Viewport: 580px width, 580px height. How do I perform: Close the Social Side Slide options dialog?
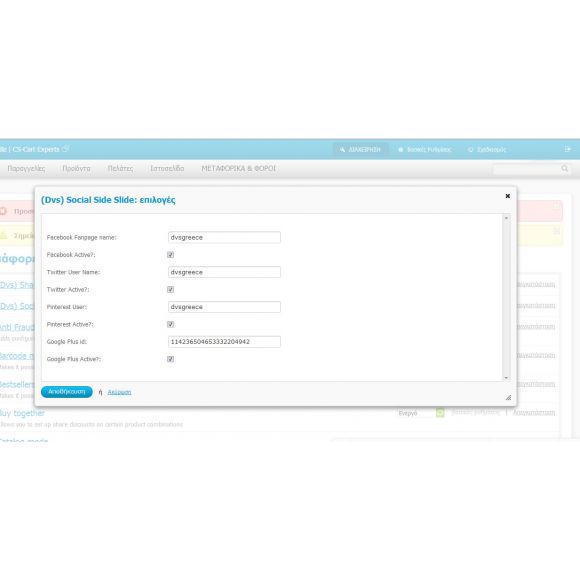click(x=508, y=196)
